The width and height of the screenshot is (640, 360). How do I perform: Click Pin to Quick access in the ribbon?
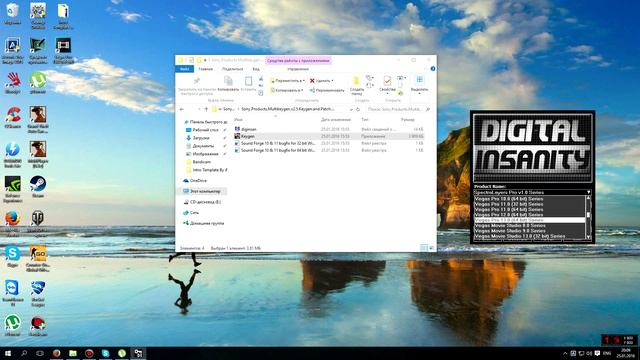pos(197,86)
